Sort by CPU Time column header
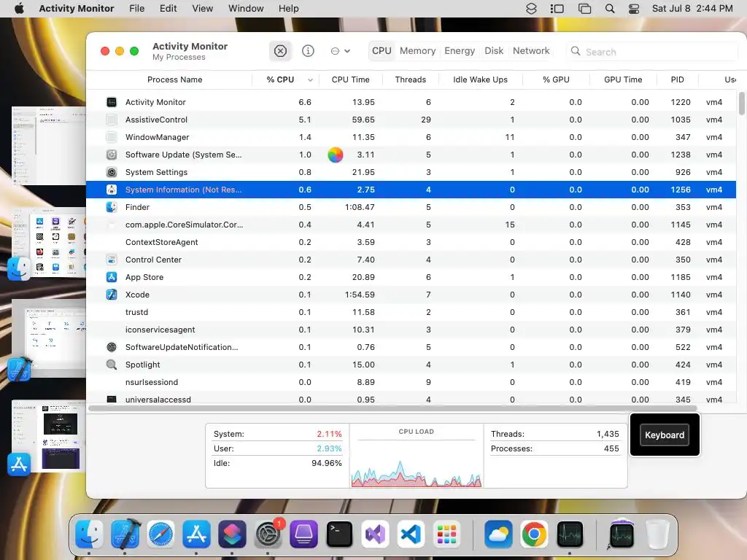This screenshot has width=747, height=560. (351, 79)
